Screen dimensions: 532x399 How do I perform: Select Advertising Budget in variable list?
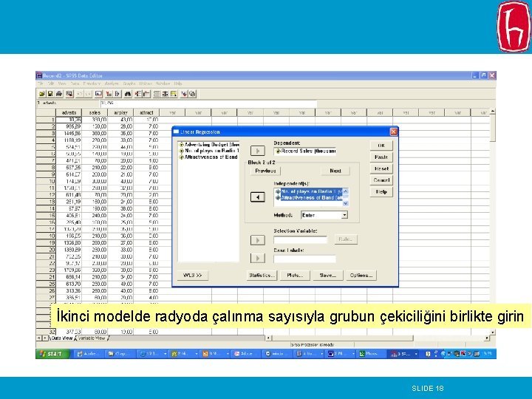coord(209,145)
